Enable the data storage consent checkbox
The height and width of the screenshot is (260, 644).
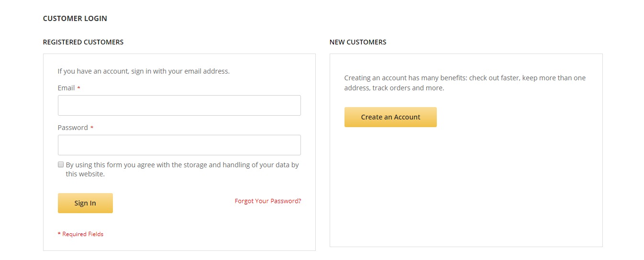(x=61, y=164)
